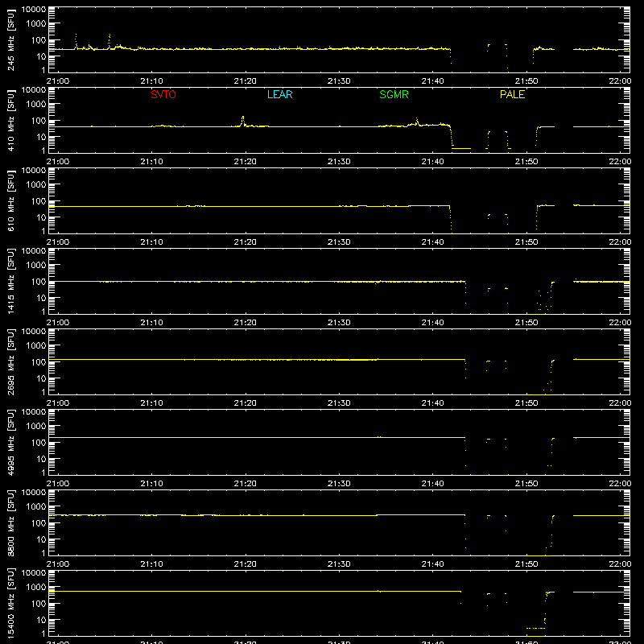Click 21:50 tick under the 2695 MHz plot
Viewport: 644px width, 644px height.
coord(526,403)
